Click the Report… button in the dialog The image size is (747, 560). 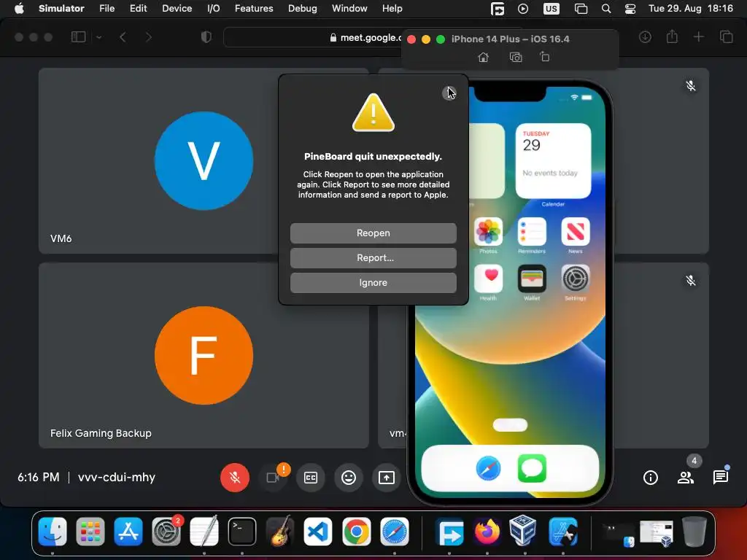[x=373, y=257]
